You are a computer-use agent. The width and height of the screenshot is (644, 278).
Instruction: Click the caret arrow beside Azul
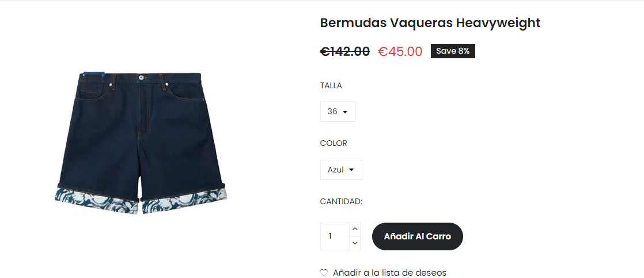351,170
